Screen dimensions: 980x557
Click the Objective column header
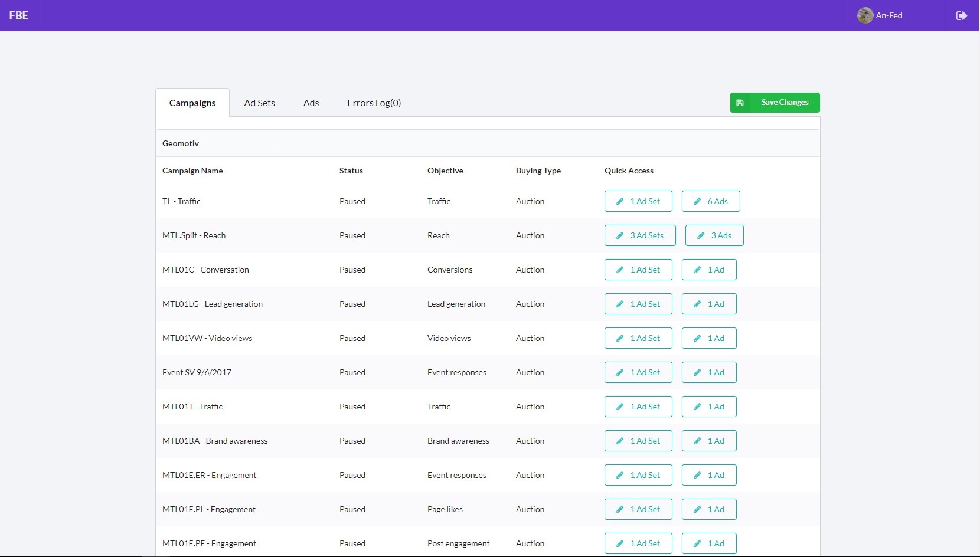445,171
